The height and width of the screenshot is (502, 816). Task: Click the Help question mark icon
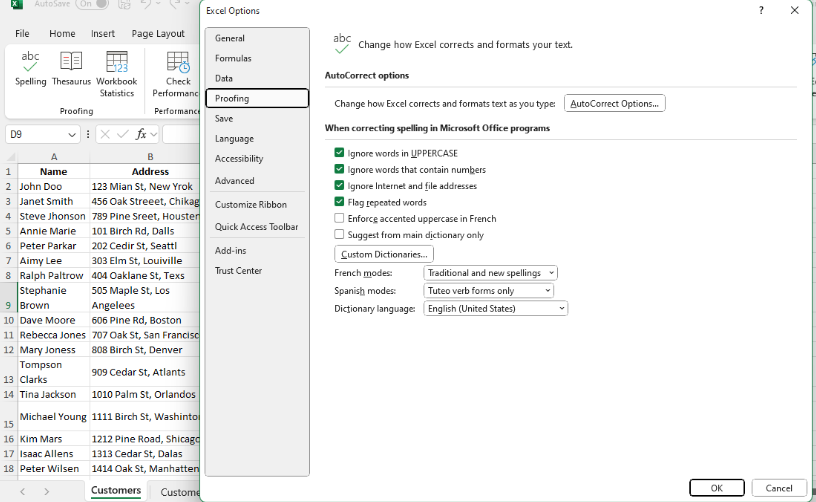click(x=761, y=10)
